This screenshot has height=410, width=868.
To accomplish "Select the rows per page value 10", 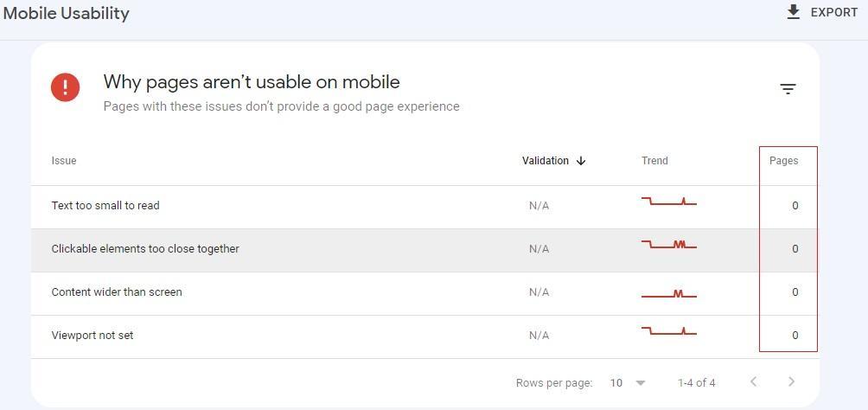I will coord(616,383).
